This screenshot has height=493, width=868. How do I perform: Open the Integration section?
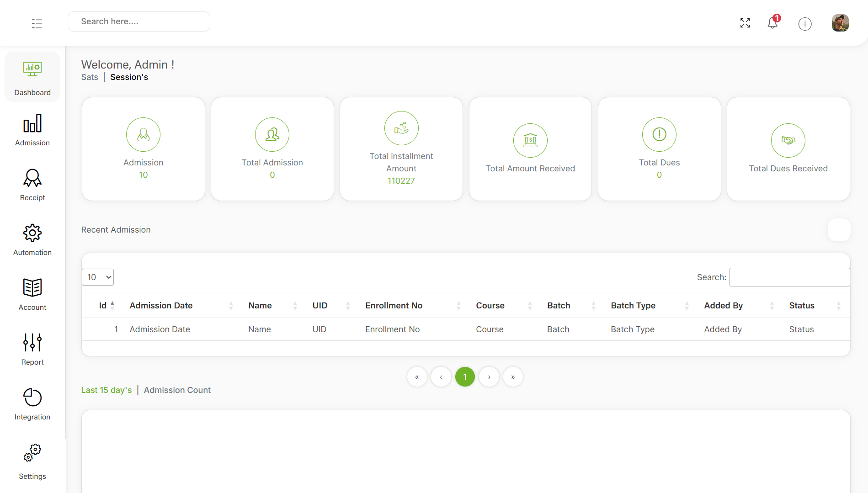(x=32, y=404)
